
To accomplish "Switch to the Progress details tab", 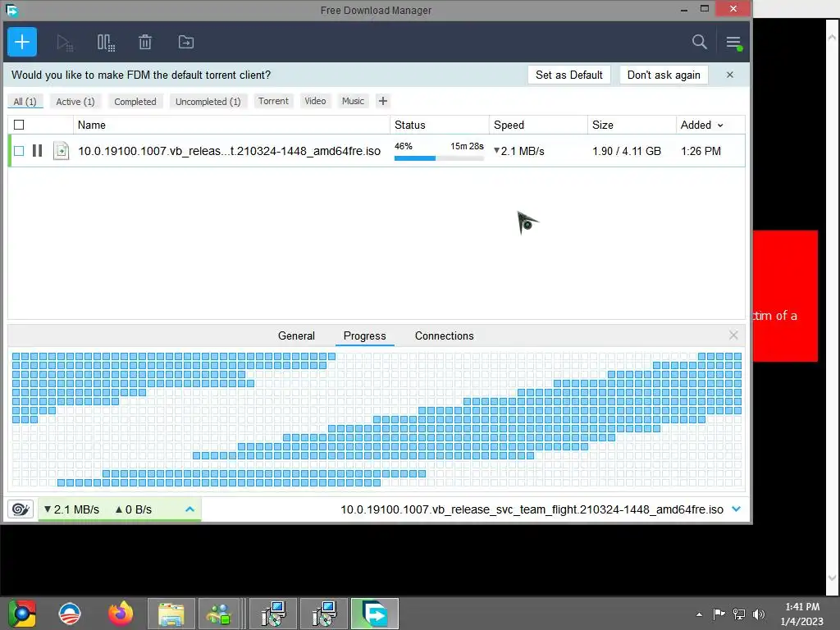I will click(365, 336).
